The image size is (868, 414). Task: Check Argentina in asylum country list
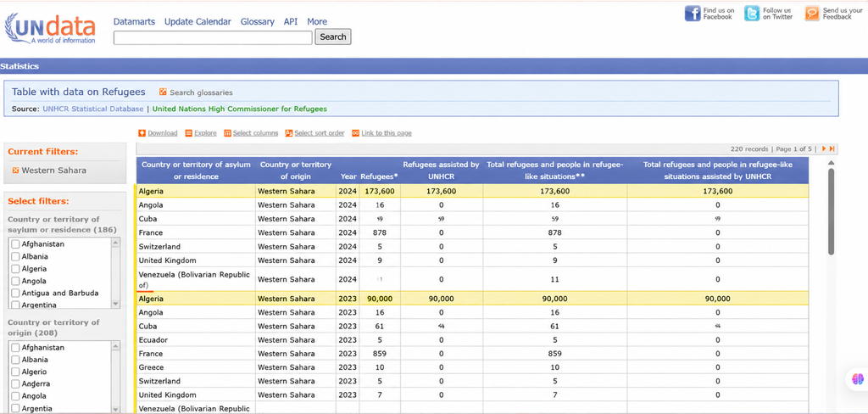click(x=15, y=305)
